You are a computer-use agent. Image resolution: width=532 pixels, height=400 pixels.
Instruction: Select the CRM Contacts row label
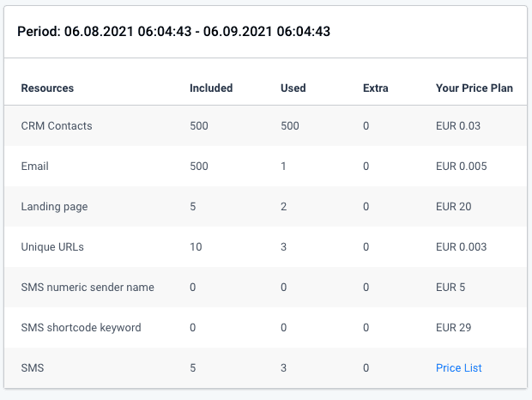click(57, 126)
